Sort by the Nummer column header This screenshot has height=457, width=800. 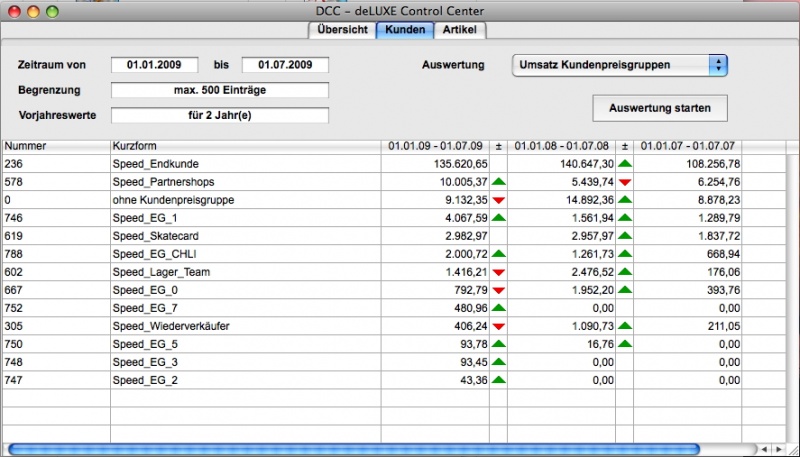point(55,146)
